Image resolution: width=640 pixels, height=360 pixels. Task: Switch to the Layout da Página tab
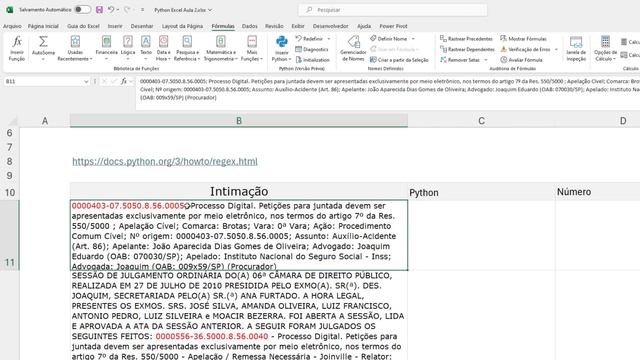click(182, 26)
